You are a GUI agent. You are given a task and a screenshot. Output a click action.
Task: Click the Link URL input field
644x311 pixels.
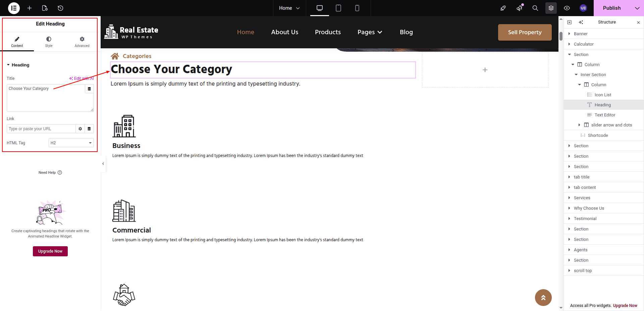click(41, 129)
